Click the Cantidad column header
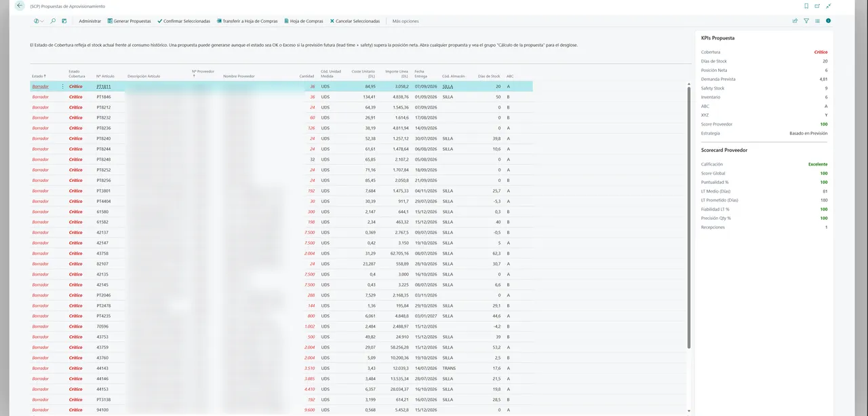Image resolution: width=868 pixels, height=416 pixels. pos(307,76)
